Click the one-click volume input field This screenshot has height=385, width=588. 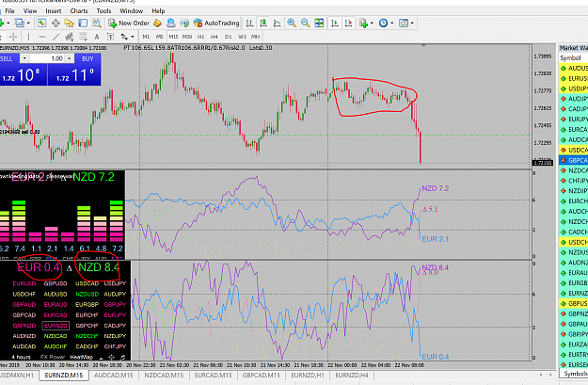click(x=47, y=58)
